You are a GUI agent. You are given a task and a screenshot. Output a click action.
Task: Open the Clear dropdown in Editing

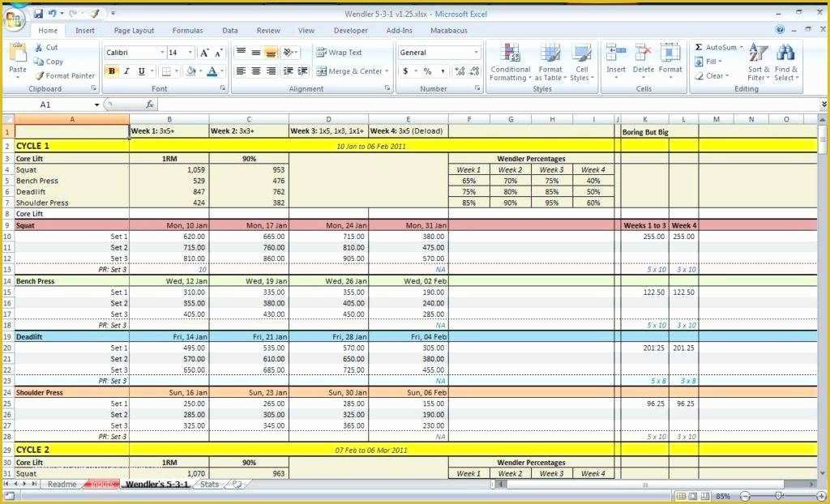click(x=727, y=76)
